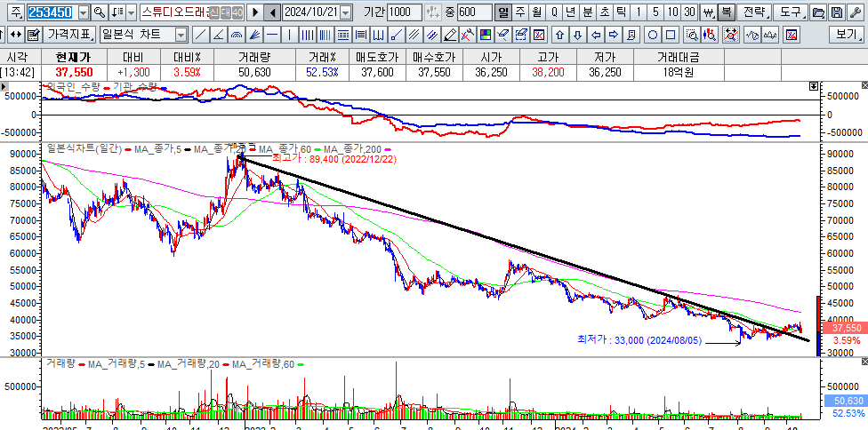Select the circle shape drawing tool
This screenshot has height=430, width=868.
coord(654,35)
